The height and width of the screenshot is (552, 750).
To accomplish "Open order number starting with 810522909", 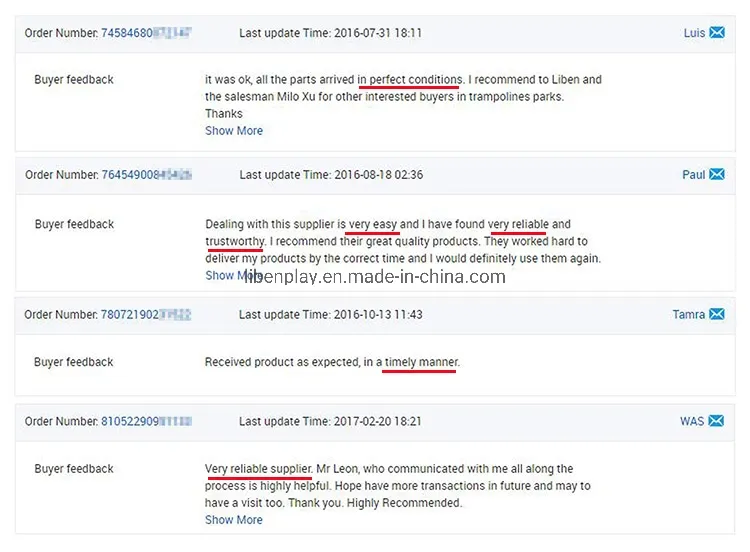I will pyautogui.click(x=146, y=422).
